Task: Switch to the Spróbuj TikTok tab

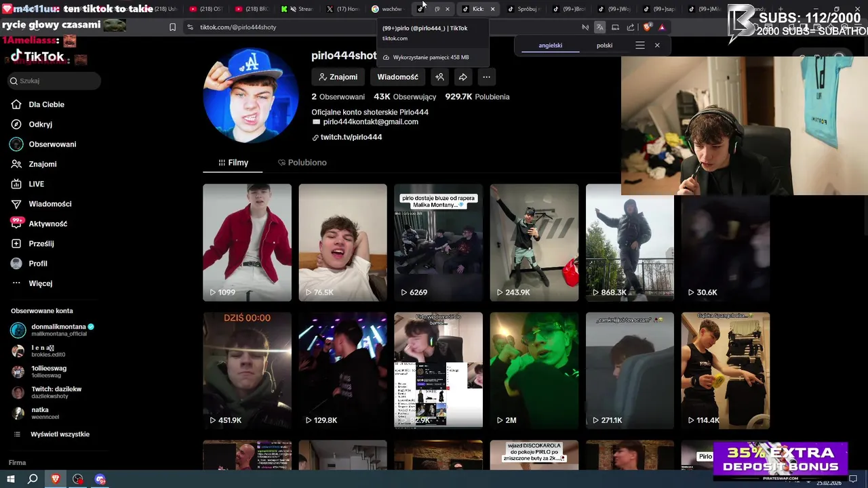Action: point(524,9)
